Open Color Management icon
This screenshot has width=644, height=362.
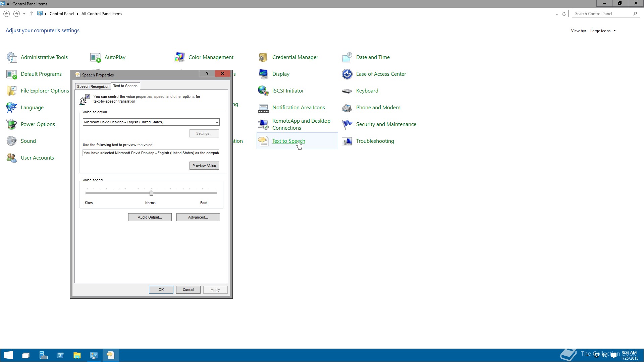179,57
